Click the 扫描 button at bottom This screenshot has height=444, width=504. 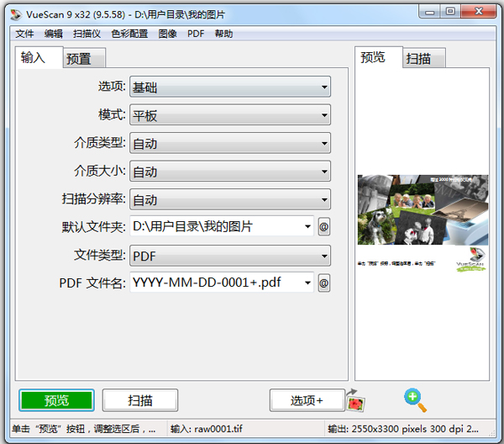click(x=140, y=400)
